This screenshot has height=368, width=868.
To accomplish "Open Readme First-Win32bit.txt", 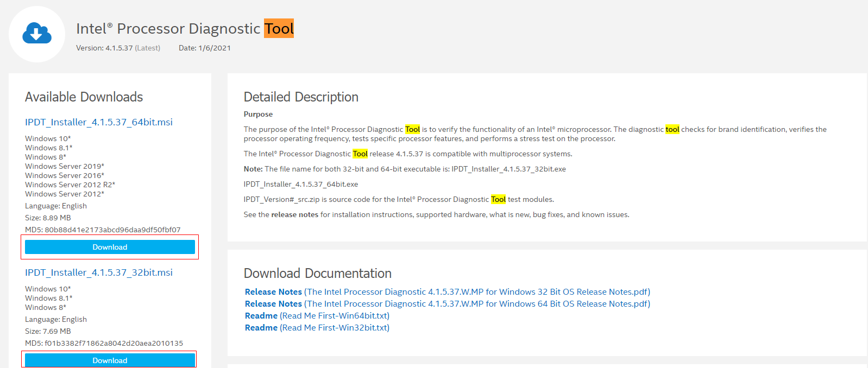I will click(x=317, y=328).
